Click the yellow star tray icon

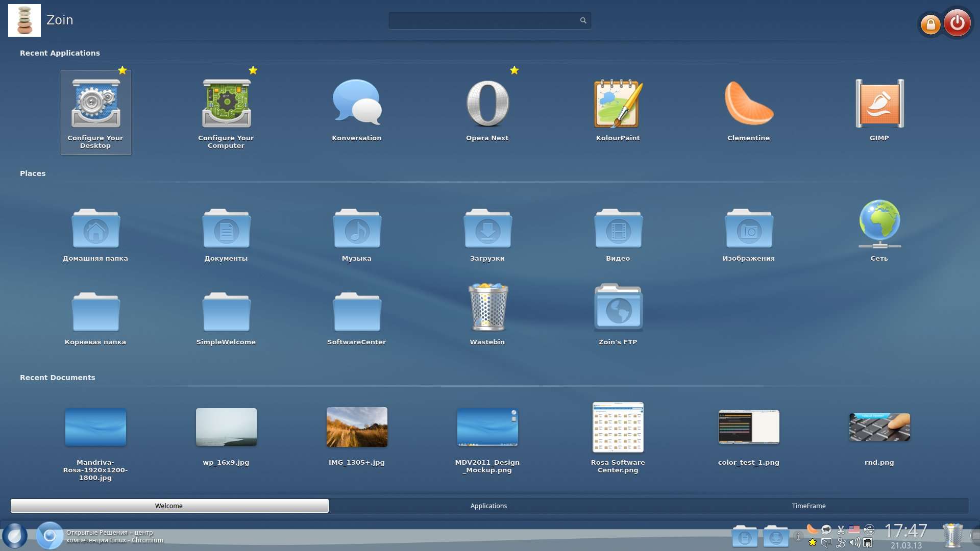point(812,543)
